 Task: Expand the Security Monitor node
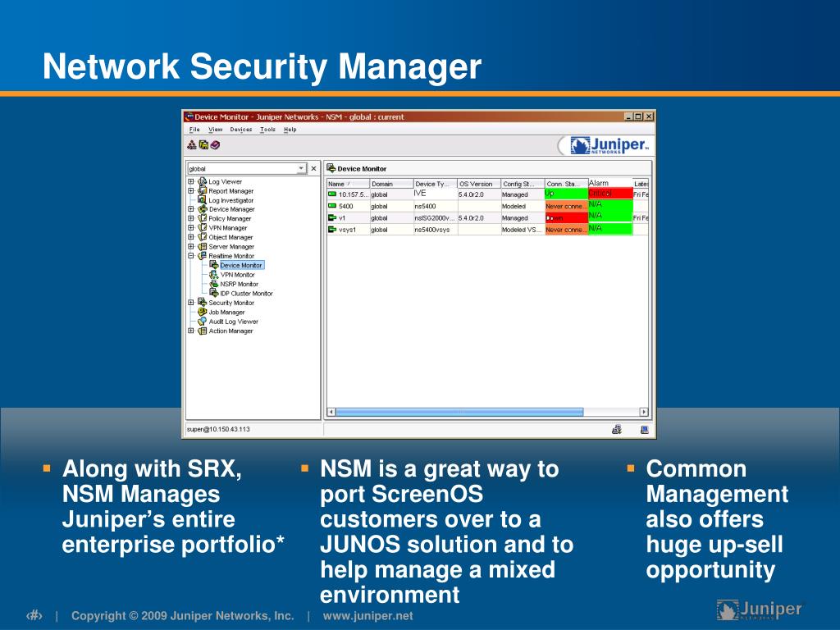click(190, 302)
